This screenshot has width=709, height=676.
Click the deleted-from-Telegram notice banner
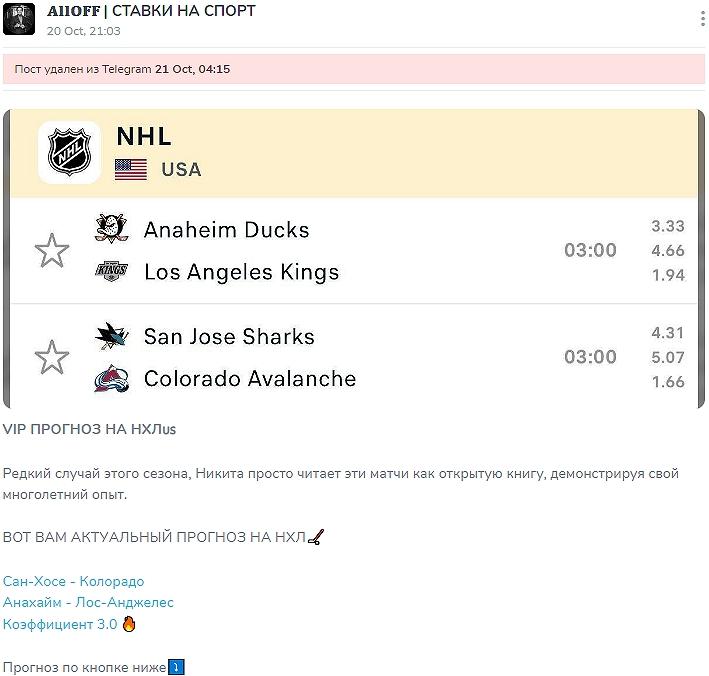tap(354, 70)
